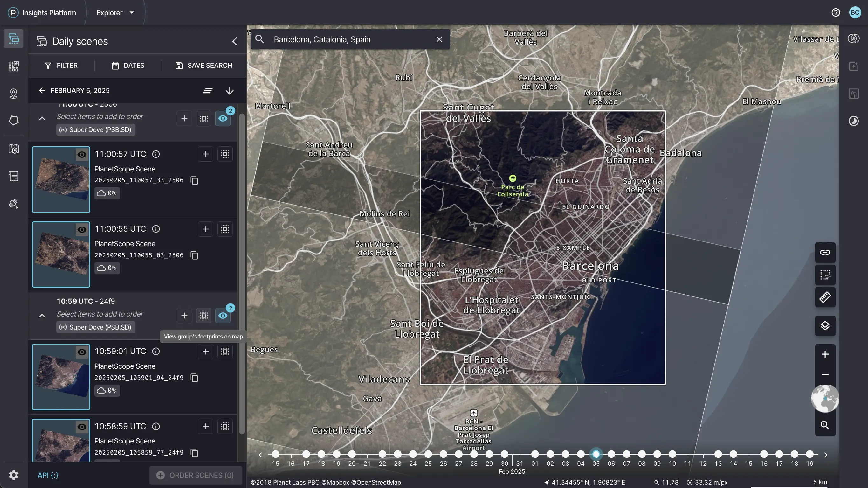Toggle the contrast tool in the right rail
Screen dimensions: 868x488
coord(854,121)
